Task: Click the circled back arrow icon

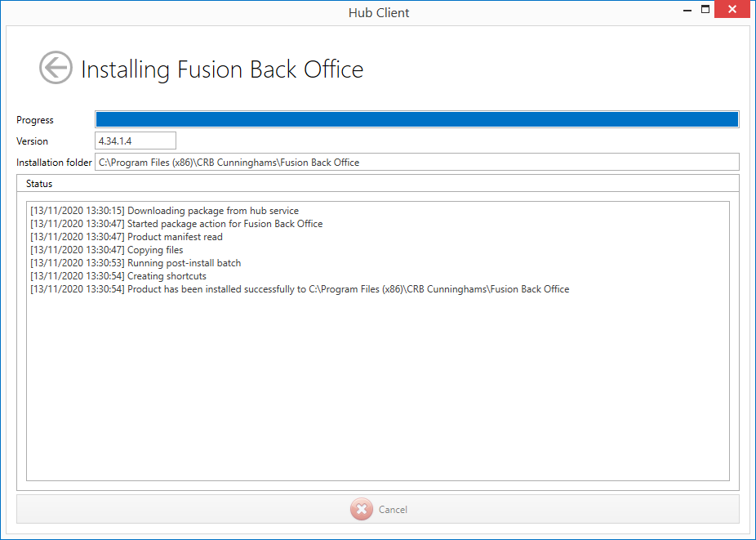Action: click(56, 68)
